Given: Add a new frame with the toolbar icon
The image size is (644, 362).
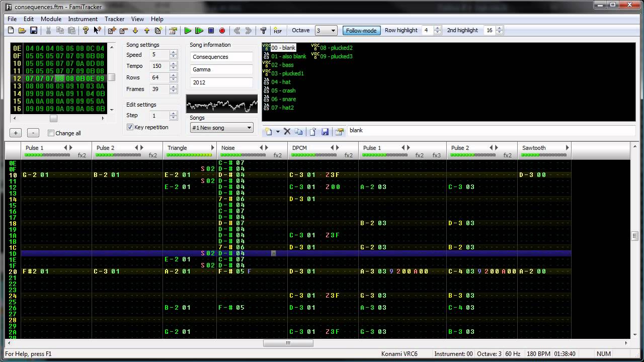Looking at the screenshot, I should coord(112,31).
